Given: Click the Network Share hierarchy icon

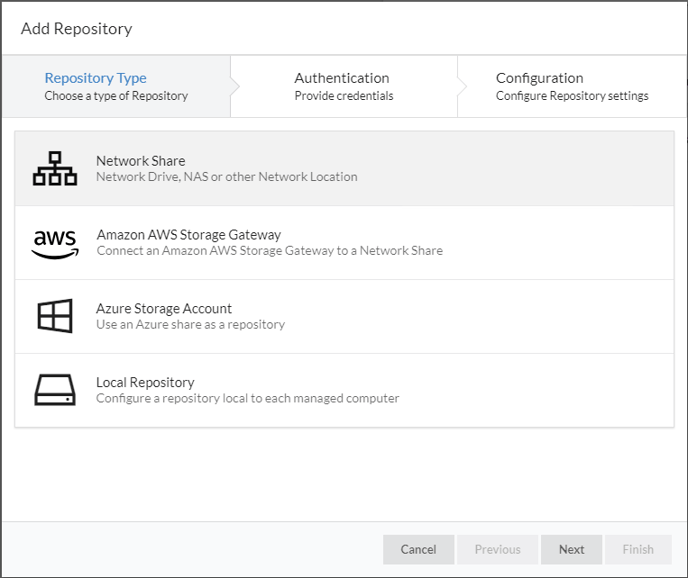Looking at the screenshot, I should point(55,169).
